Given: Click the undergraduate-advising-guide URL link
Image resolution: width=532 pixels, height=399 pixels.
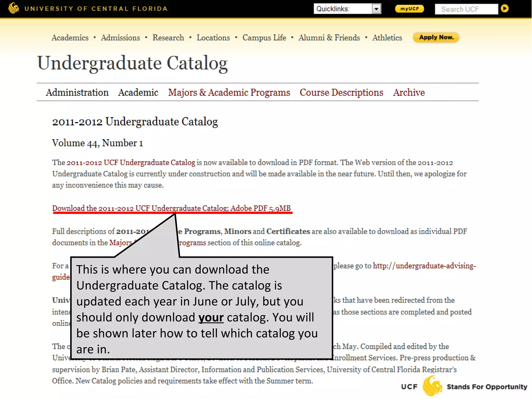Looking at the screenshot, I should [x=424, y=266].
